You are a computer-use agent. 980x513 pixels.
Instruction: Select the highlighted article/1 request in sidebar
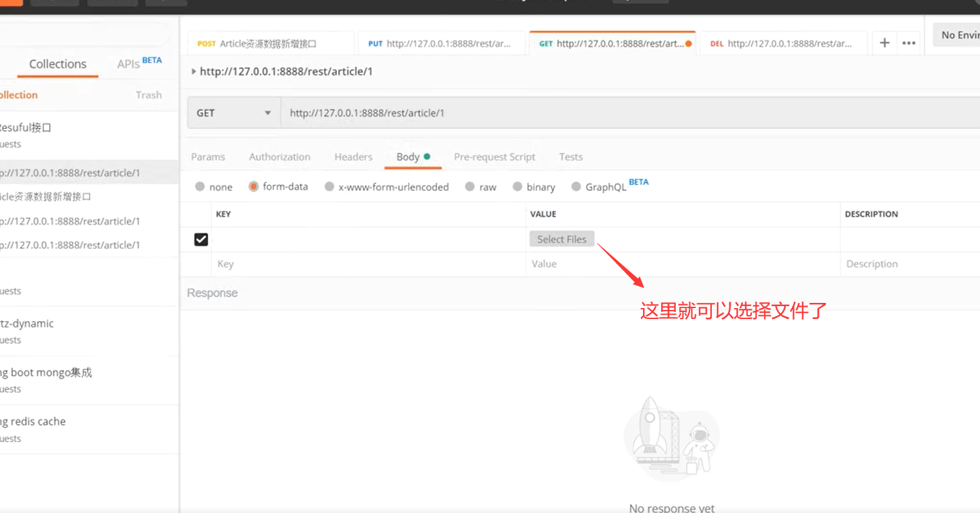89,173
